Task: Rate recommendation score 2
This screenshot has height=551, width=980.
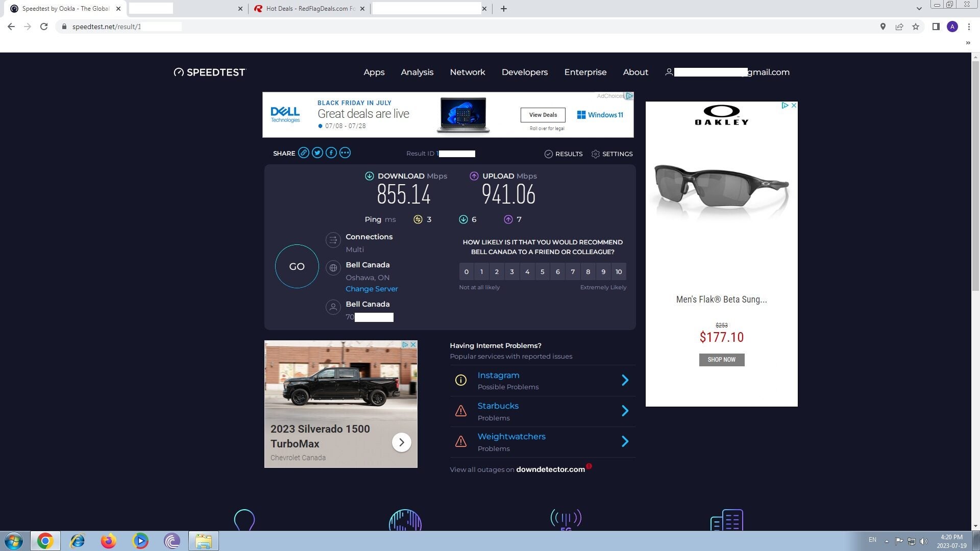Action: coord(497,272)
